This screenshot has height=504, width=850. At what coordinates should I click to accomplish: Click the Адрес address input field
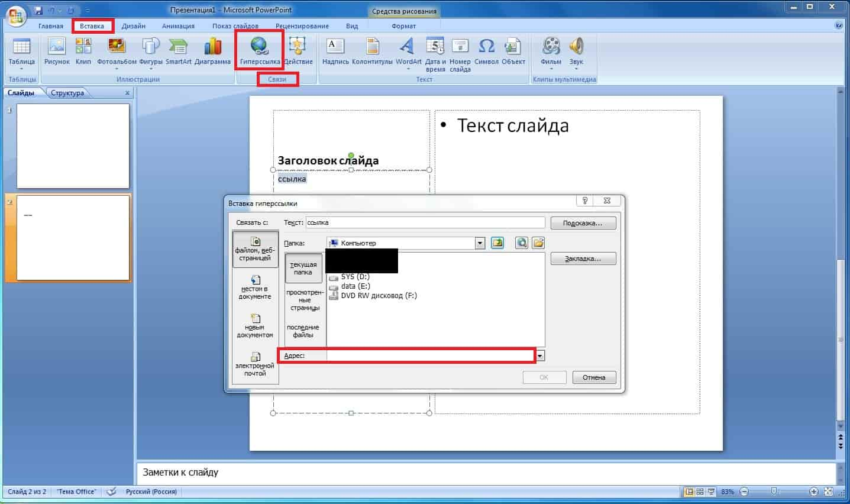point(431,356)
